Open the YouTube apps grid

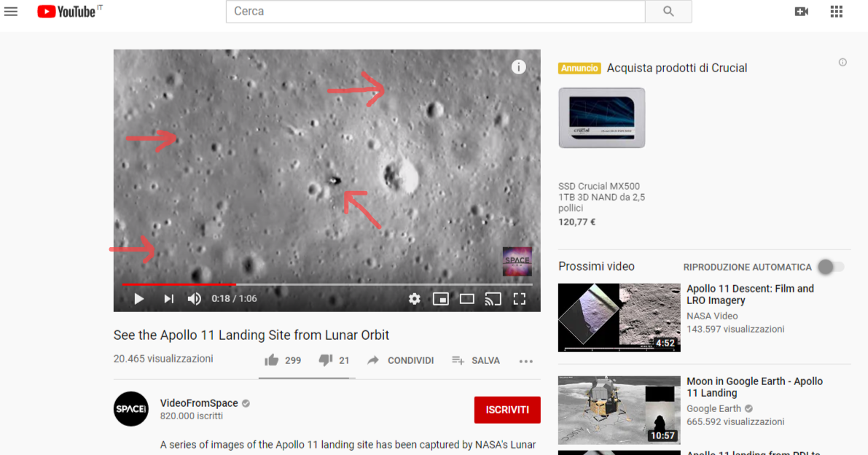pos(837,12)
